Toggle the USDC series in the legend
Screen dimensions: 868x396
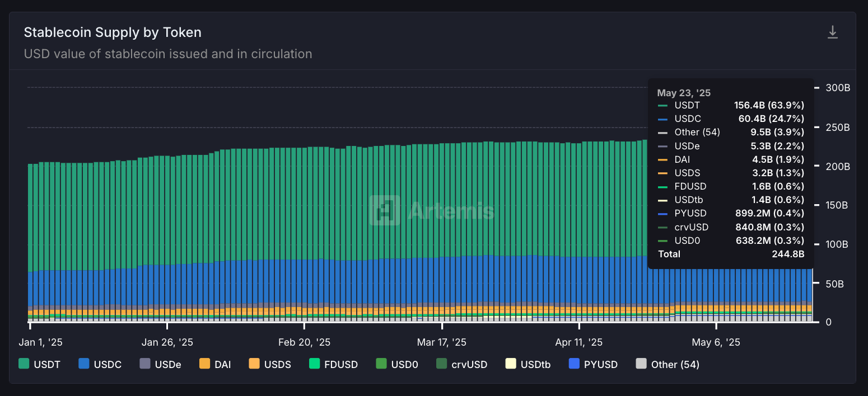100,364
